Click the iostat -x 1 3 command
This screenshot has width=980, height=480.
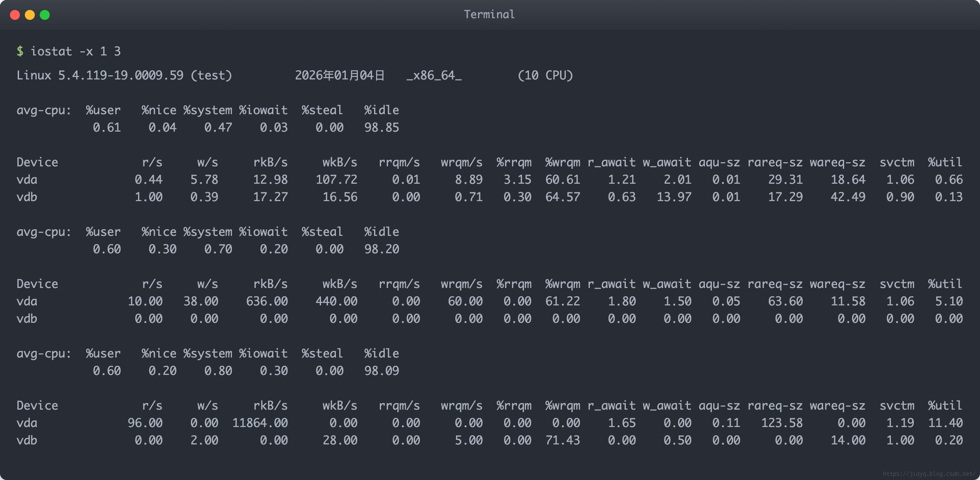point(76,51)
